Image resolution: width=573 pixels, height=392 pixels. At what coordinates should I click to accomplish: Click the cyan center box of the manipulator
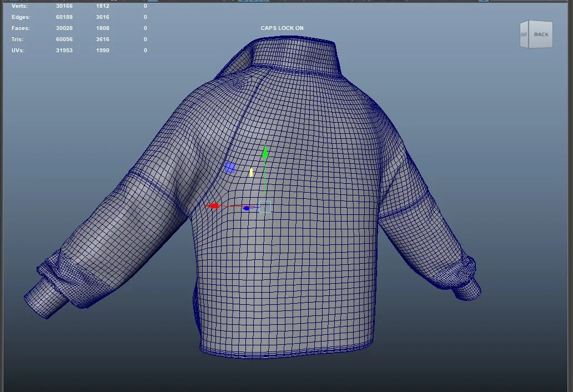[265, 207]
